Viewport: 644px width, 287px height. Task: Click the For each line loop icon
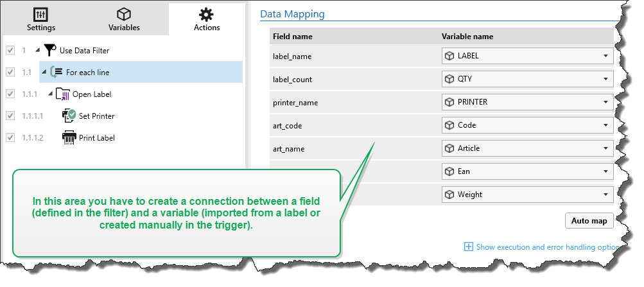pos(56,72)
